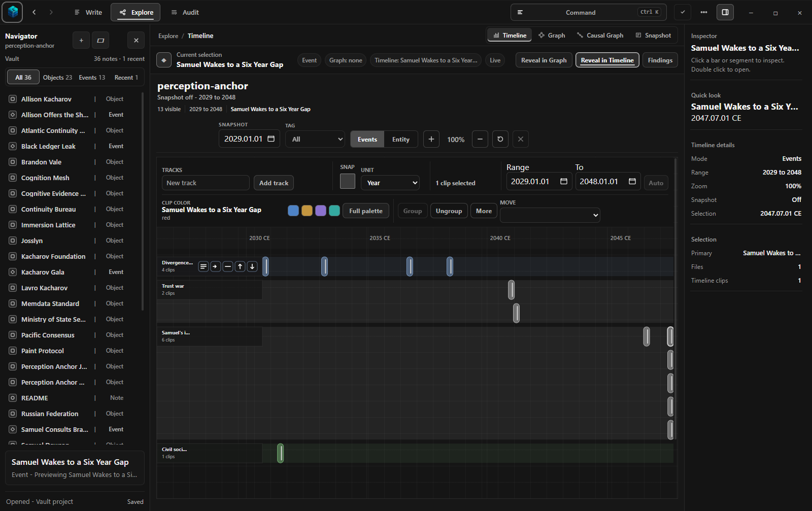Viewport: 812px width, 511px height.
Task: Click the Graph: none chip
Action: pyautogui.click(x=346, y=60)
